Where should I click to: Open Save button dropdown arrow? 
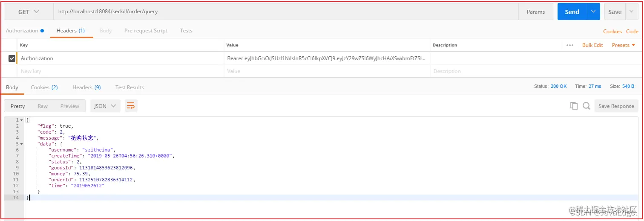pyautogui.click(x=632, y=12)
